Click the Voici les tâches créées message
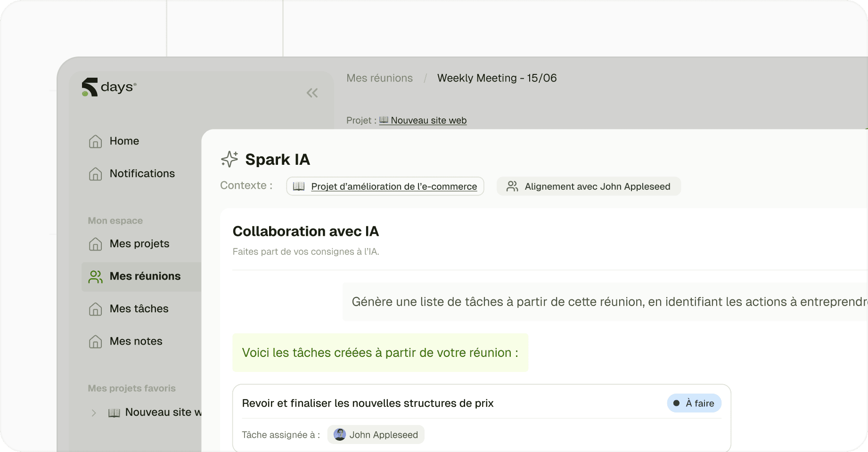The width and height of the screenshot is (868, 452). [380, 353]
